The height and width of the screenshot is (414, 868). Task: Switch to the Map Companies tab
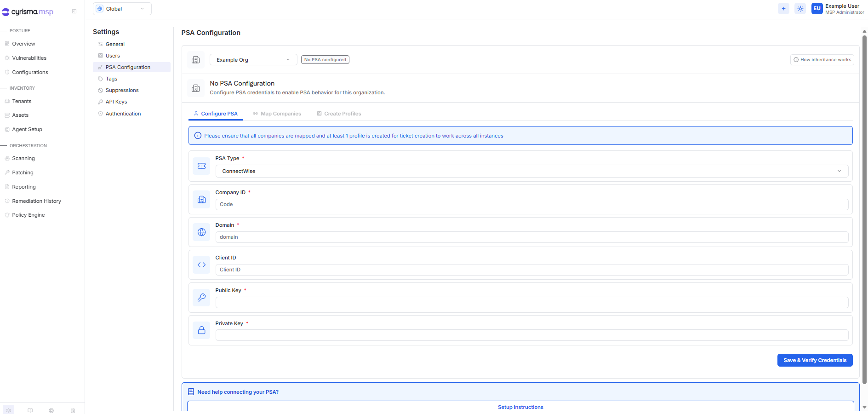tap(277, 114)
